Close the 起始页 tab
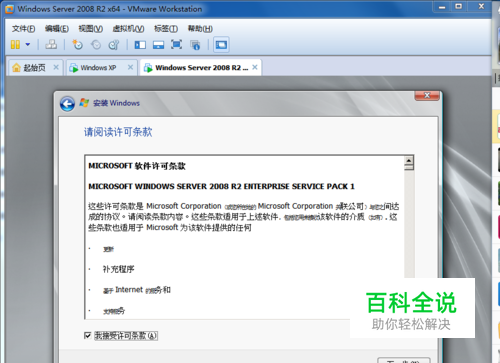This screenshot has height=363, width=500. pos(56,67)
